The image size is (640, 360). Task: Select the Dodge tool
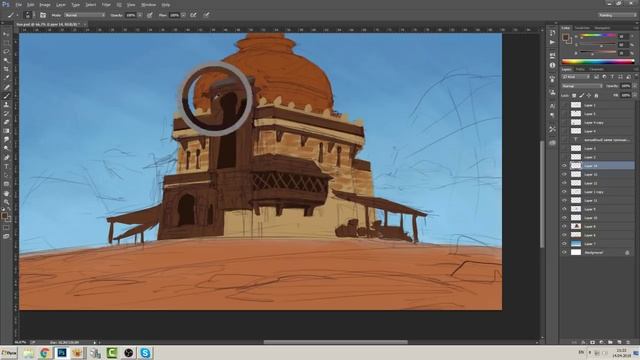pos(6,149)
